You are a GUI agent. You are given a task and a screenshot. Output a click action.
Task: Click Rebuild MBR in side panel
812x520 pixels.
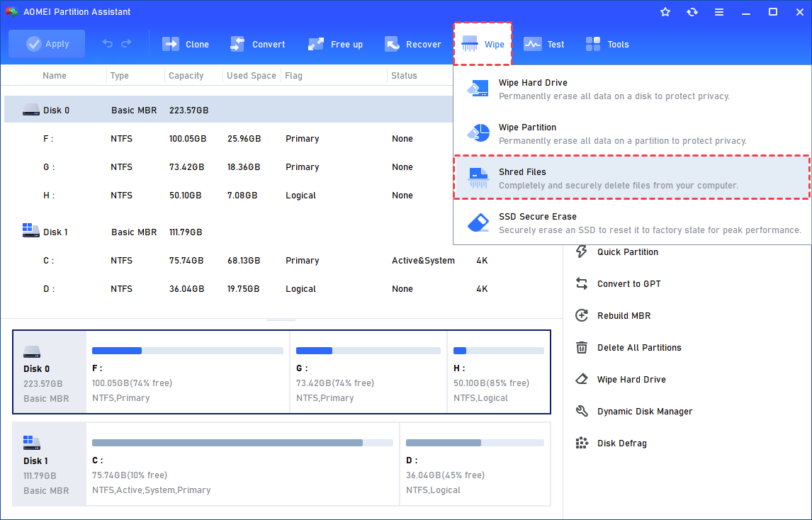[624, 316]
